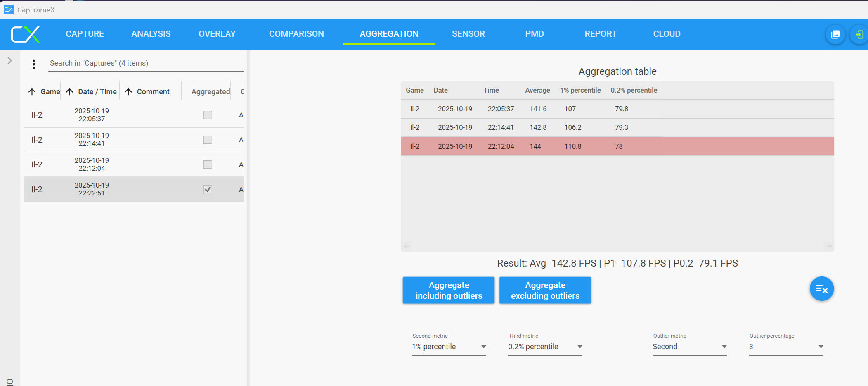Open the Second metric dropdown
The height and width of the screenshot is (386, 868).
tap(449, 347)
